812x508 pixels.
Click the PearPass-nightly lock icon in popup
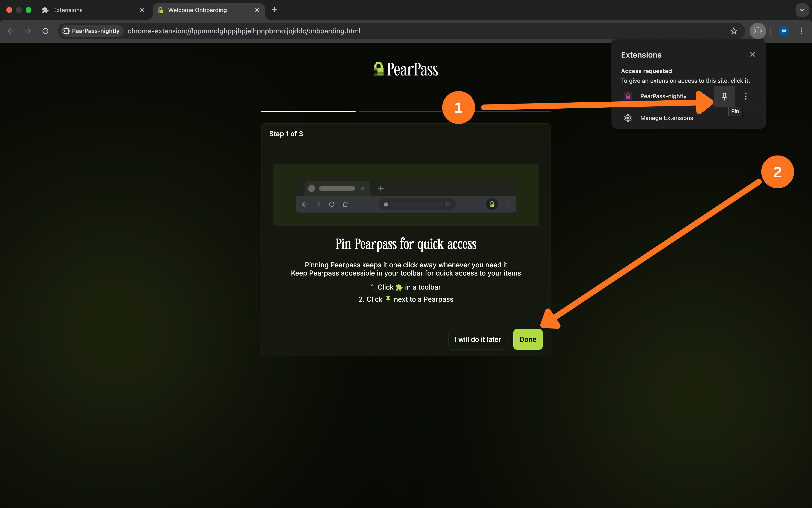pos(627,97)
